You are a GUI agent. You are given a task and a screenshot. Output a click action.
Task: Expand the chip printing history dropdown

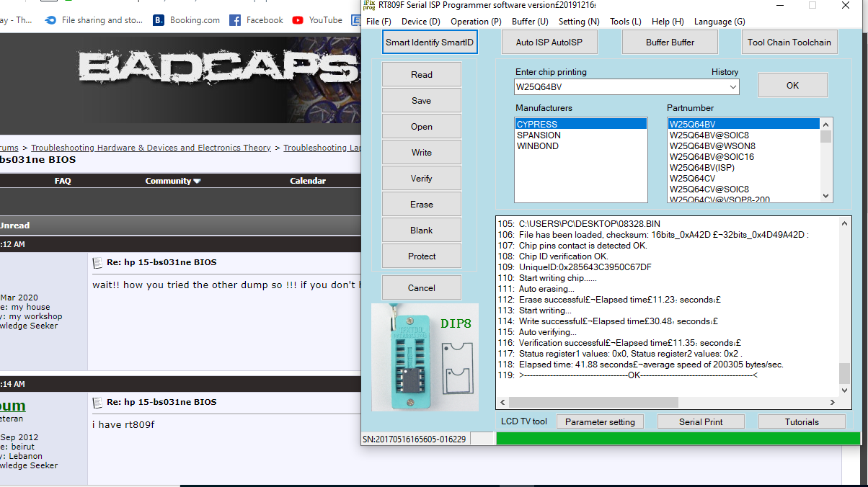[x=733, y=87]
